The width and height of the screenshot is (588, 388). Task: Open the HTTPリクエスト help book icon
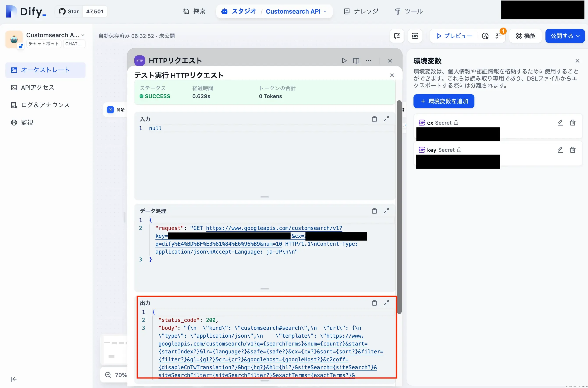coord(356,61)
